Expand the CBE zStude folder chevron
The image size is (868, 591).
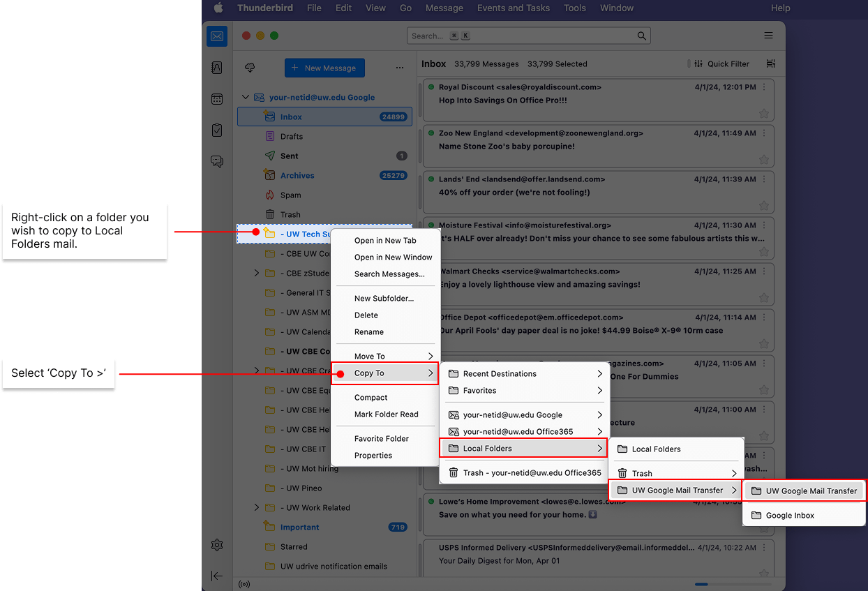[x=257, y=274]
